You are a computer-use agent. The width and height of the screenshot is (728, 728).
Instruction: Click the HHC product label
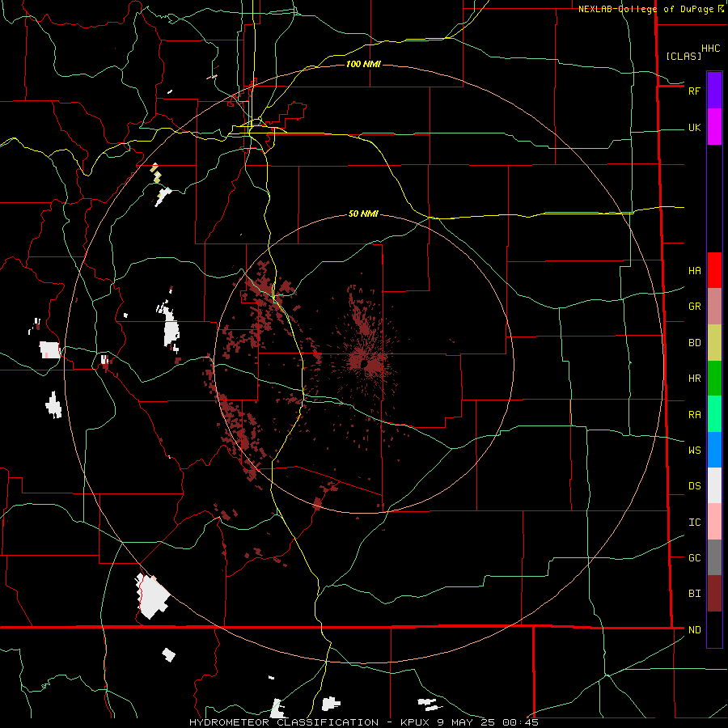pos(710,49)
